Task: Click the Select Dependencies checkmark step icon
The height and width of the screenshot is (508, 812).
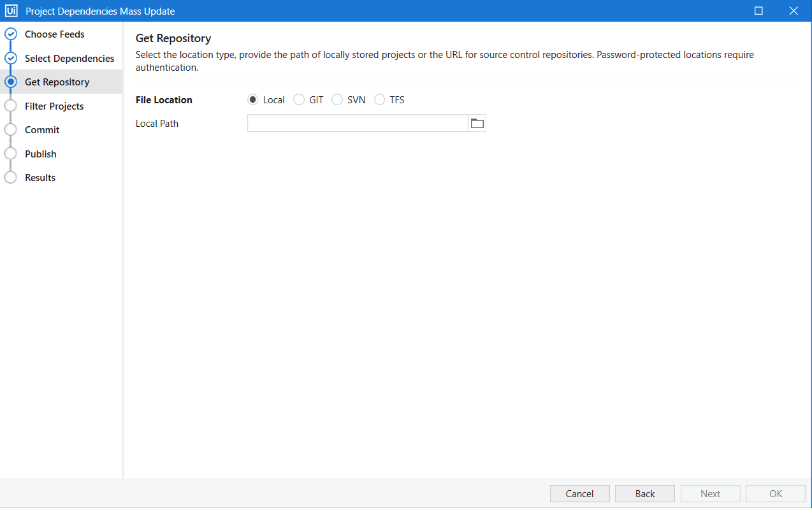Action: pyautogui.click(x=11, y=58)
